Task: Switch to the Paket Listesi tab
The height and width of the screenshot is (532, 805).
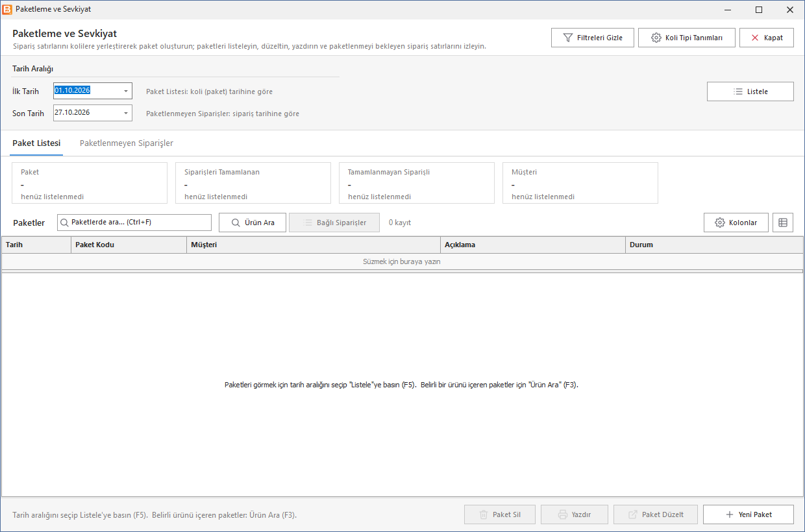Action: click(x=36, y=143)
